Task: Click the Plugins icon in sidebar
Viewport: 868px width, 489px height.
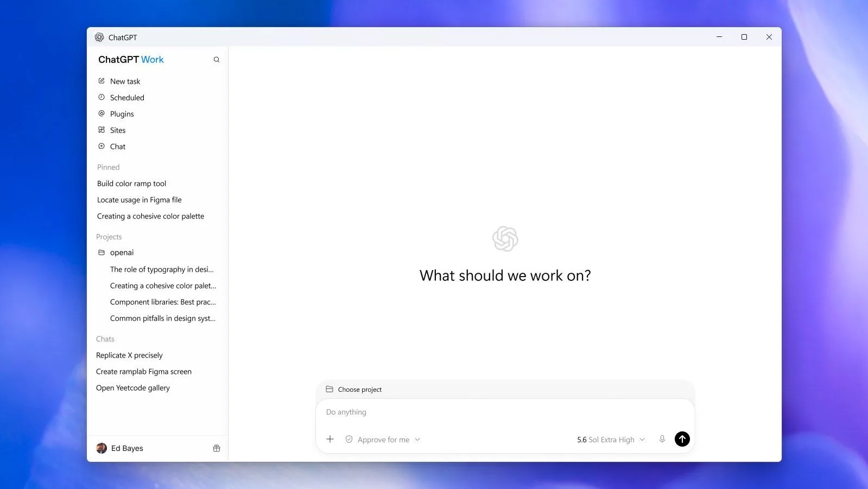Action: [x=102, y=114]
